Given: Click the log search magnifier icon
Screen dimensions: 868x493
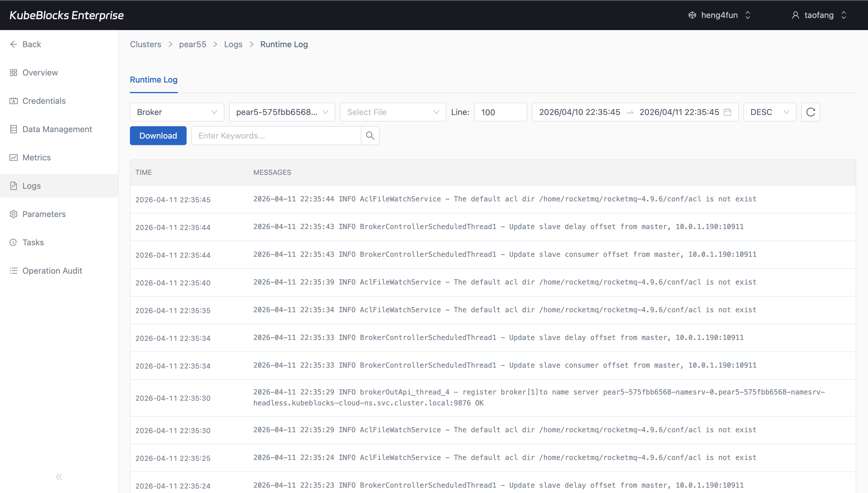Looking at the screenshot, I should 370,135.
